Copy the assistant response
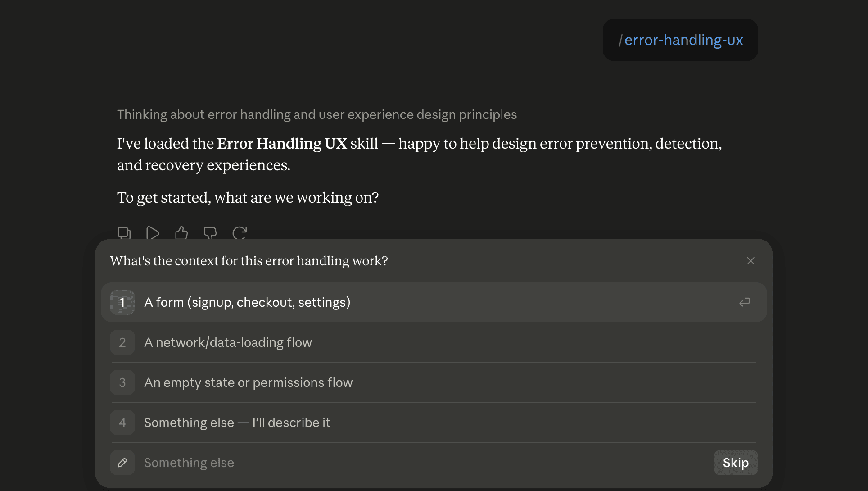 pos(124,233)
